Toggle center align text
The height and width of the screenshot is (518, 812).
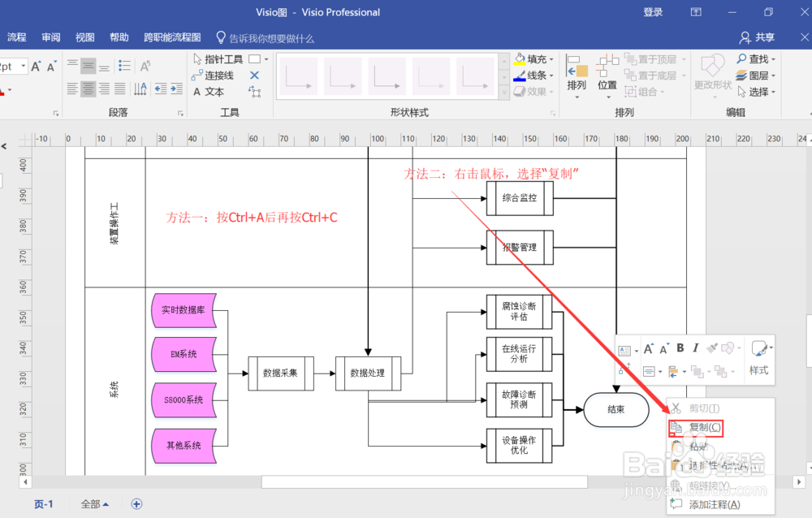pyautogui.click(x=88, y=89)
